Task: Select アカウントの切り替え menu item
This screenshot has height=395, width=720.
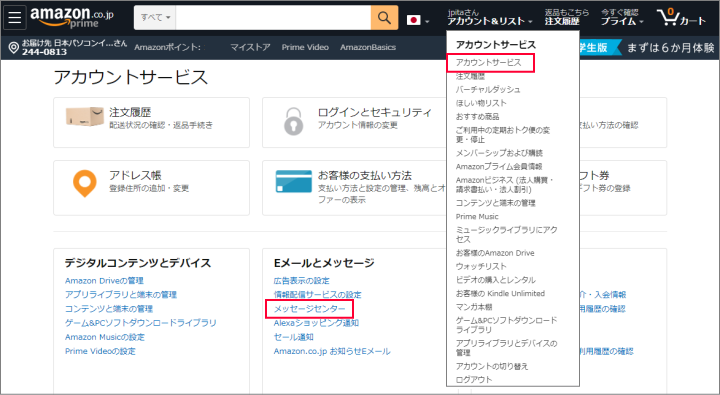Action: click(492, 366)
